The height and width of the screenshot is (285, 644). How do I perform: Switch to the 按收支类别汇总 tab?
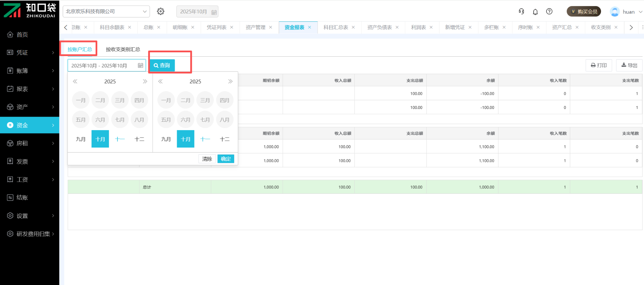click(123, 49)
